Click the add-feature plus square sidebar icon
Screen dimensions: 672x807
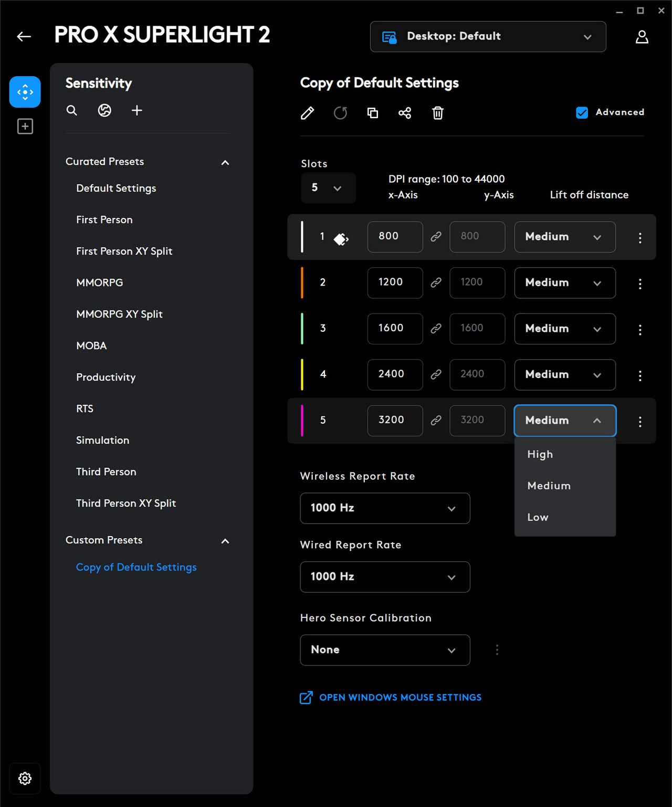(25, 126)
